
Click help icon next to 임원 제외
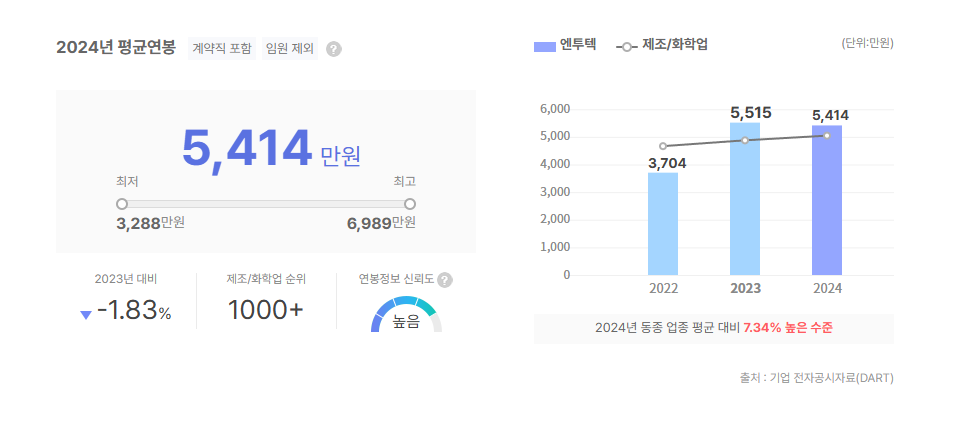click(334, 49)
